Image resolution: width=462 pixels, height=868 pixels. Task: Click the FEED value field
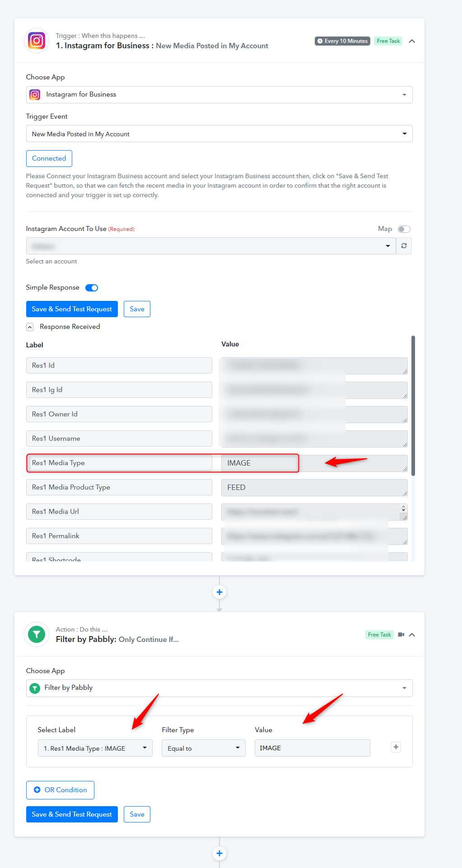tap(314, 488)
